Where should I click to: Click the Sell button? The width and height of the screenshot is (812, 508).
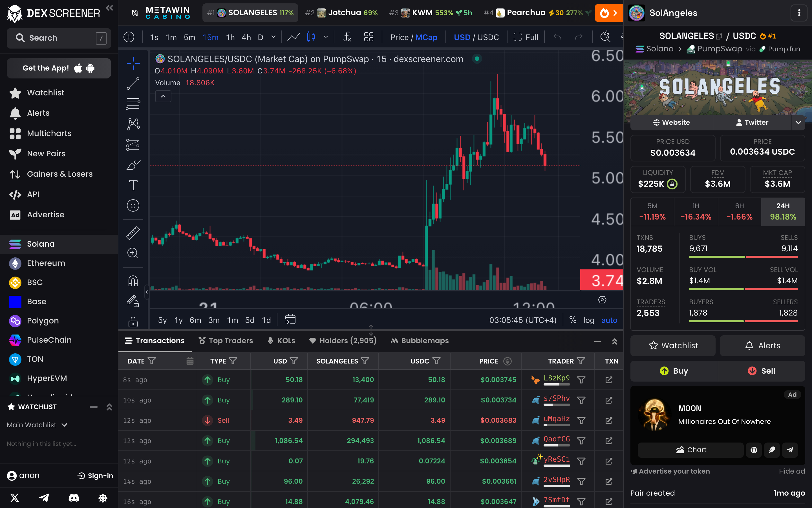click(761, 371)
